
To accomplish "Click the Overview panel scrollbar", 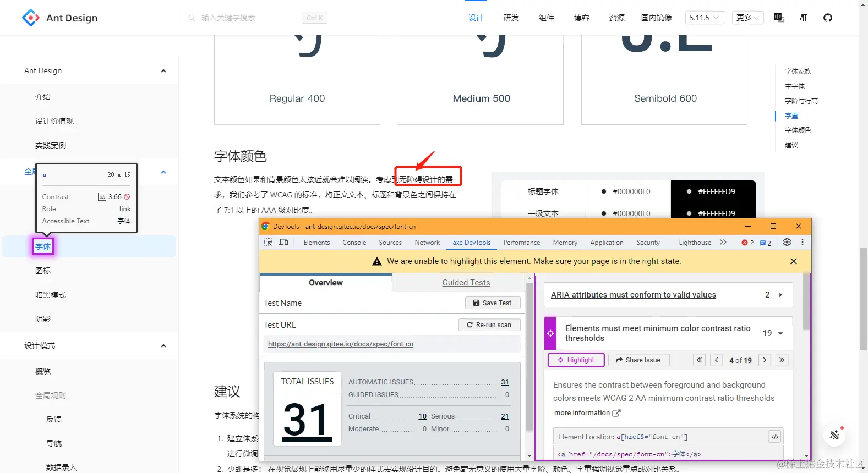I will tap(529, 358).
